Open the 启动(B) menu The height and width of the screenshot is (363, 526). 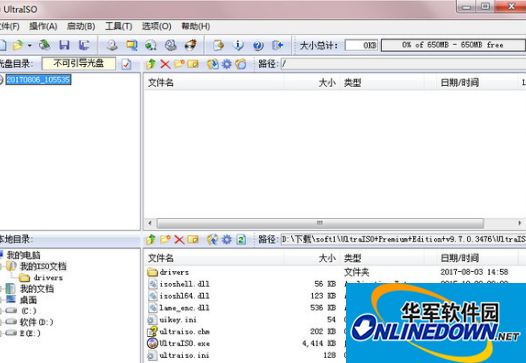[x=81, y=26]
